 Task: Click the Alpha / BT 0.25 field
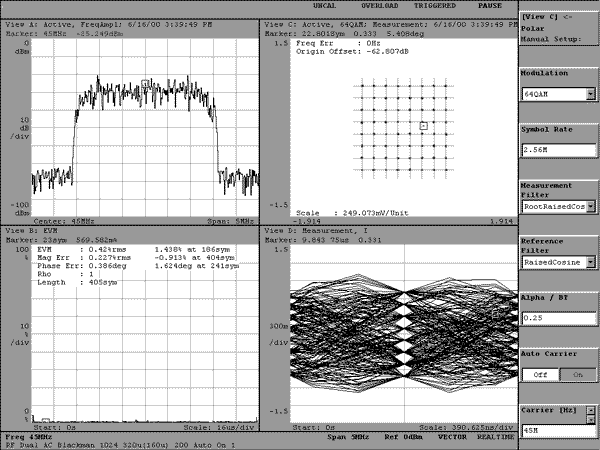coord(559,318)
